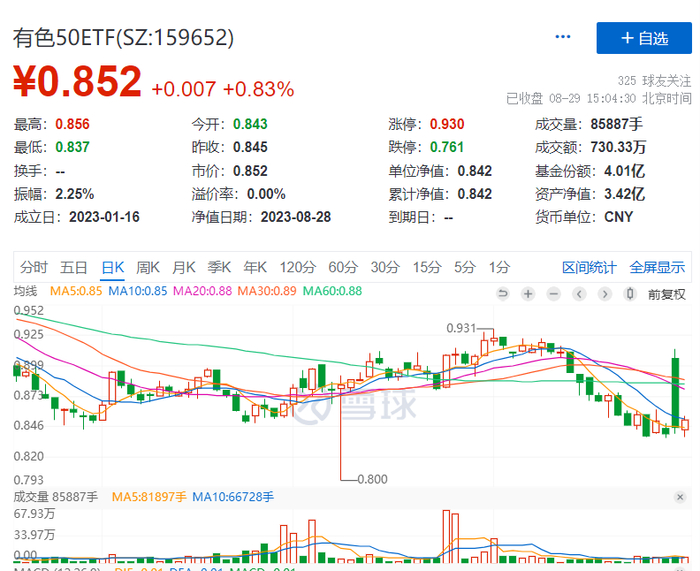Switch to 60分 interval tab
This screenshot has width=700, height=571.
pyautogui.click(x=343, y=267)
